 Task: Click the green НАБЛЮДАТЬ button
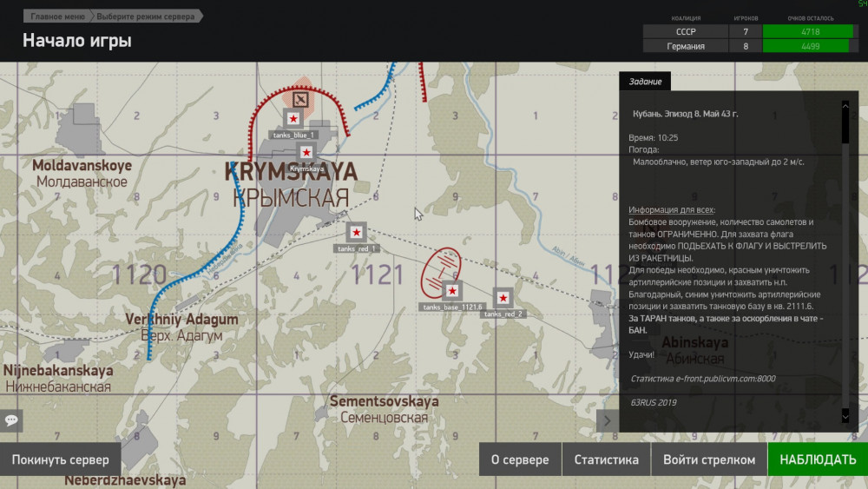click(x=818, y=459)
